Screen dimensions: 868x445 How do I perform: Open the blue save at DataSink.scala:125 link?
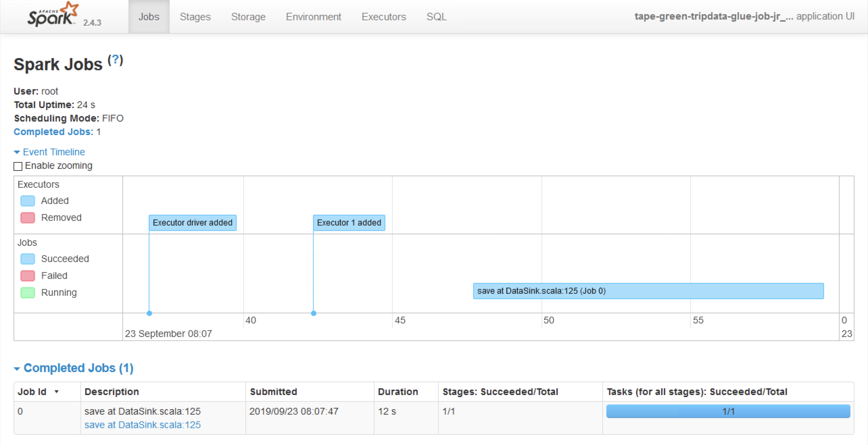[142, 425]
